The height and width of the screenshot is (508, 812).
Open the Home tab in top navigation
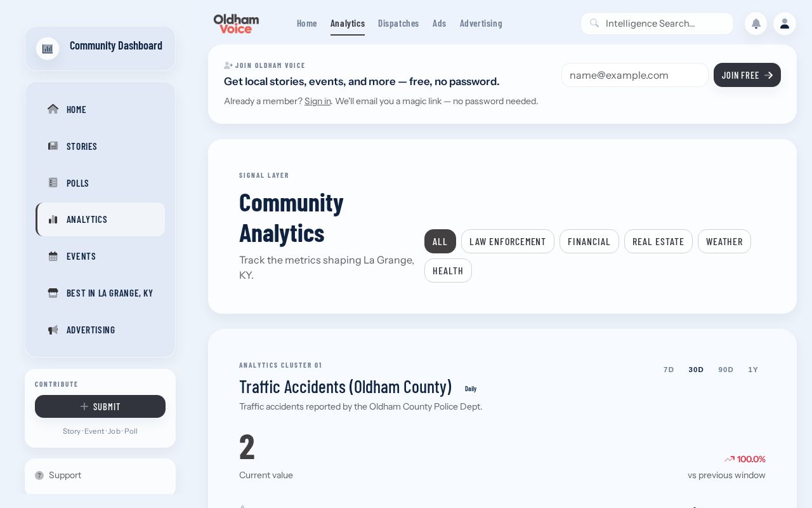pyautogui.click(x=307, y=23)
